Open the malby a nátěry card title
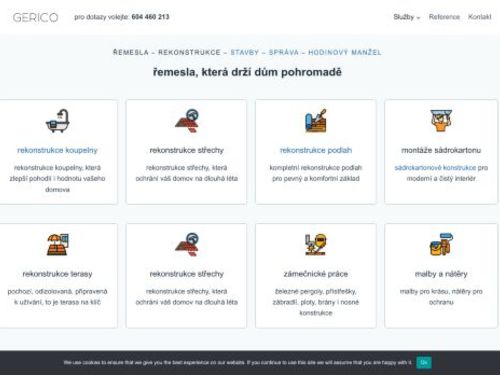The image size is (500, 375). coord(441,274)
